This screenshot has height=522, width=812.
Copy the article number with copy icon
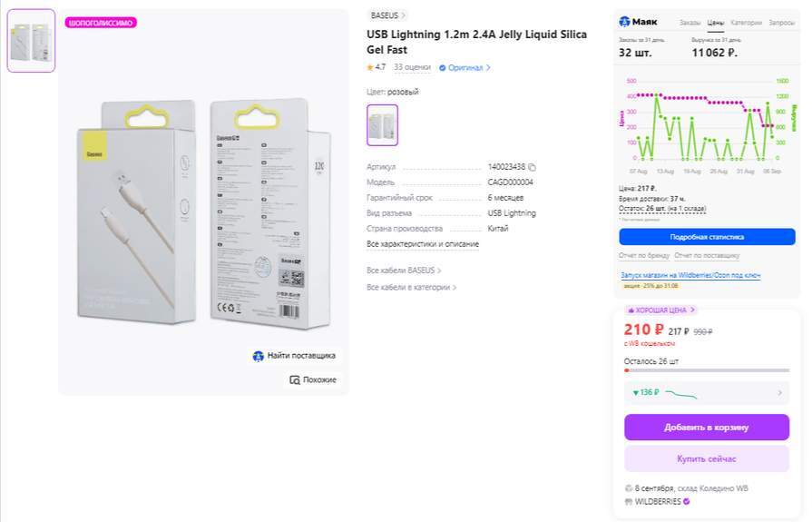(533, 167)
